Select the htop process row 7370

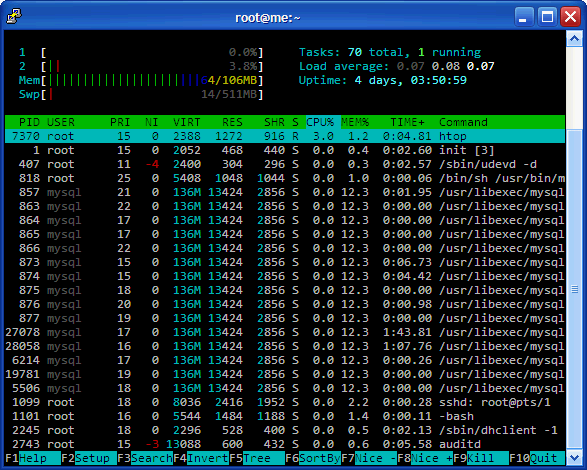point(285,136)
